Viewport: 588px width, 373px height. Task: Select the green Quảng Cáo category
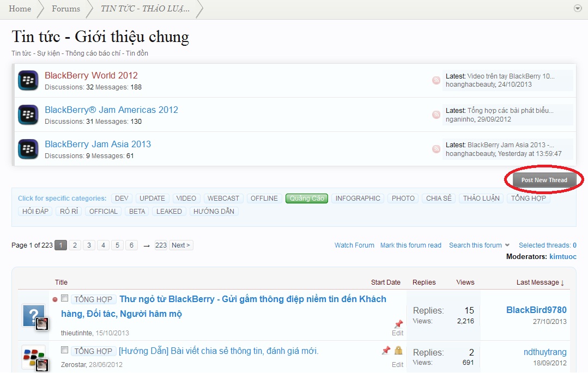(307, 198)
